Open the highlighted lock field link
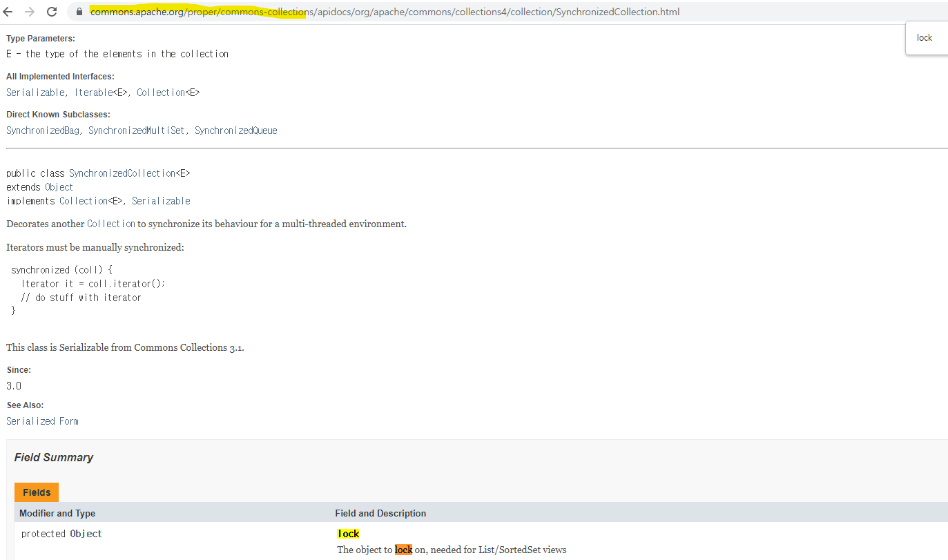This screenshot has height=560, width=948. (349, 534)
